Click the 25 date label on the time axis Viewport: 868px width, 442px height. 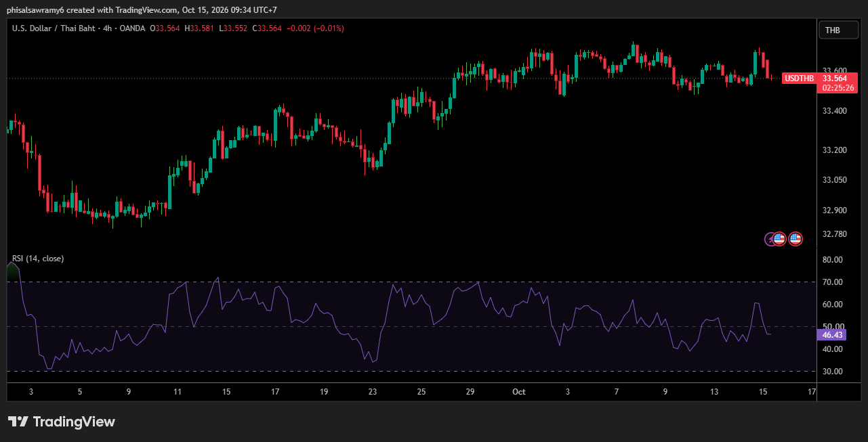tap(421, 391)
